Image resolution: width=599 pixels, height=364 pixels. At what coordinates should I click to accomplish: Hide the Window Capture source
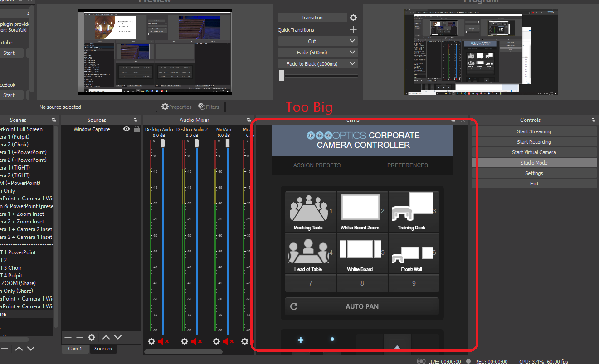(127, 129)
